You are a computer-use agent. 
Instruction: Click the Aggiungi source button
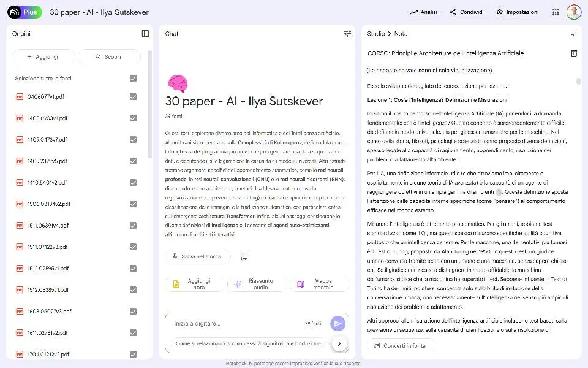click(x=43, y=56)
